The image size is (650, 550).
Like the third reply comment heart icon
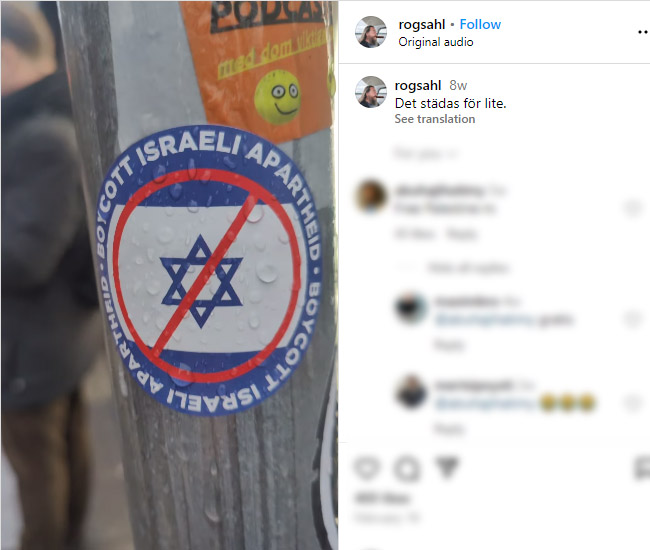(633, 402)
